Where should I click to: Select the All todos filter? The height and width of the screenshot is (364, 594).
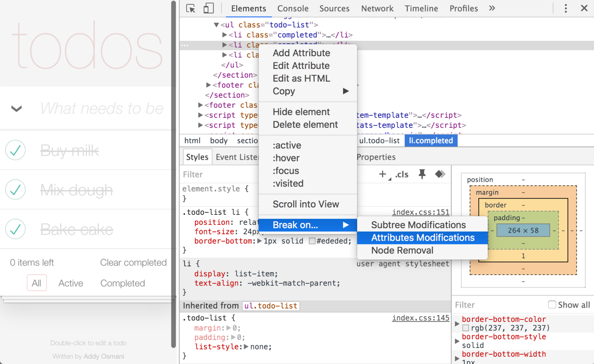coord(36,283)
